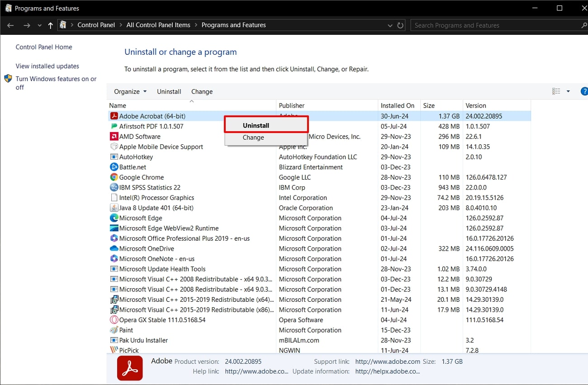Image resolution: width=588 pixels, height=385 pixels.
Task: Open the Organize dropdown menu
Action: [130, 91]
